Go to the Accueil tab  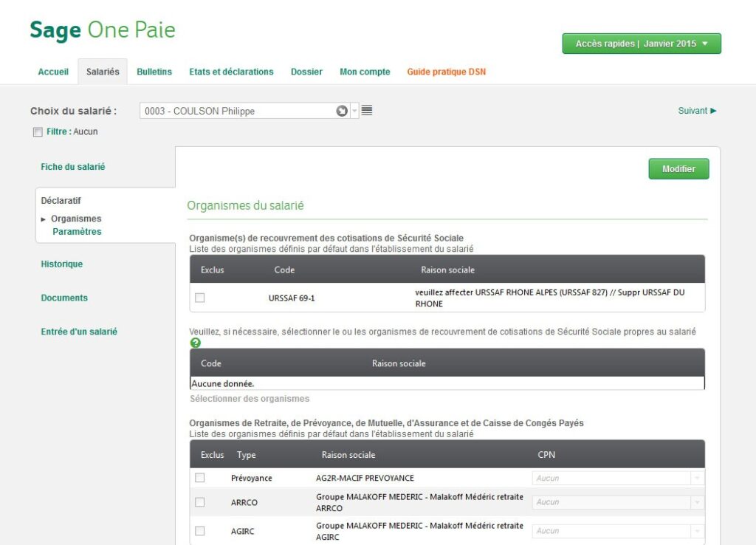click(x=53, y=72)
